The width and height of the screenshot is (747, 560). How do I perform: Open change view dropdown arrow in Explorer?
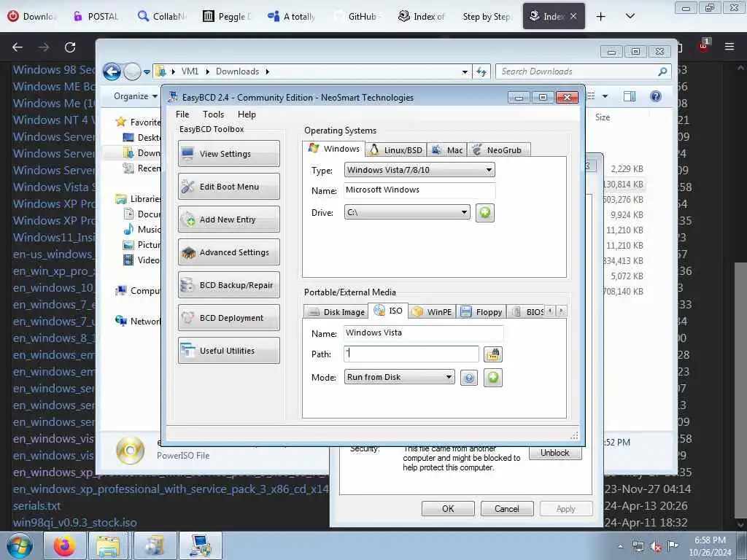click(605, 96)
